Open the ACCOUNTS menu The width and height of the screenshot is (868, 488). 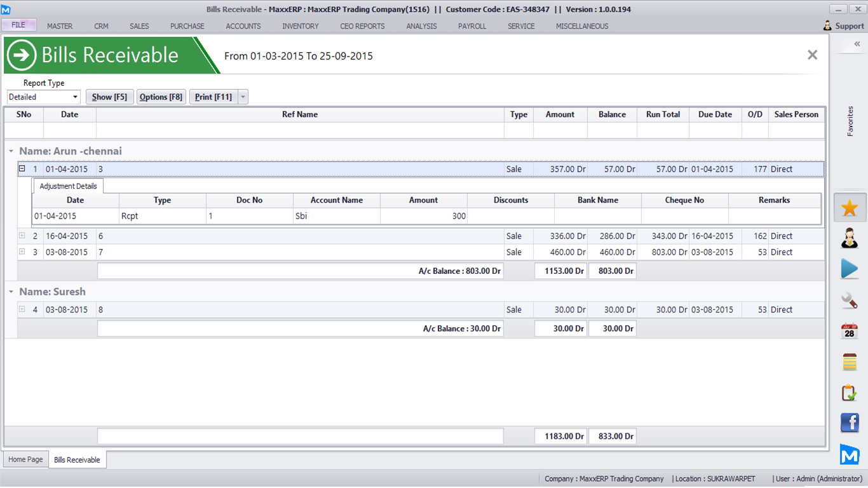[x=243, y=26]
